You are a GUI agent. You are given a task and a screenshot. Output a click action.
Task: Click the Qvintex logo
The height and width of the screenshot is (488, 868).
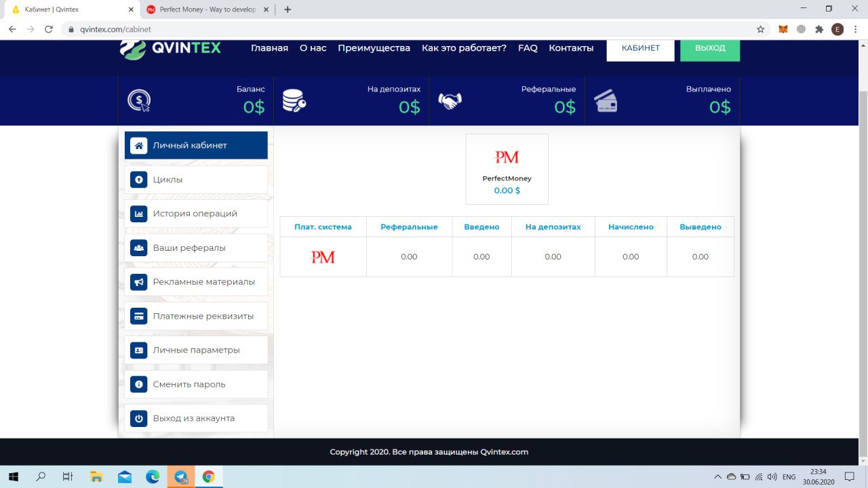(x=170, y=49)
